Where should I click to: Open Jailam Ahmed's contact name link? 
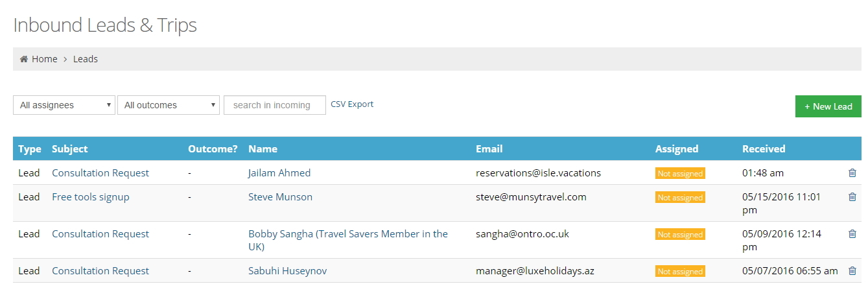[x=279, y=173]
